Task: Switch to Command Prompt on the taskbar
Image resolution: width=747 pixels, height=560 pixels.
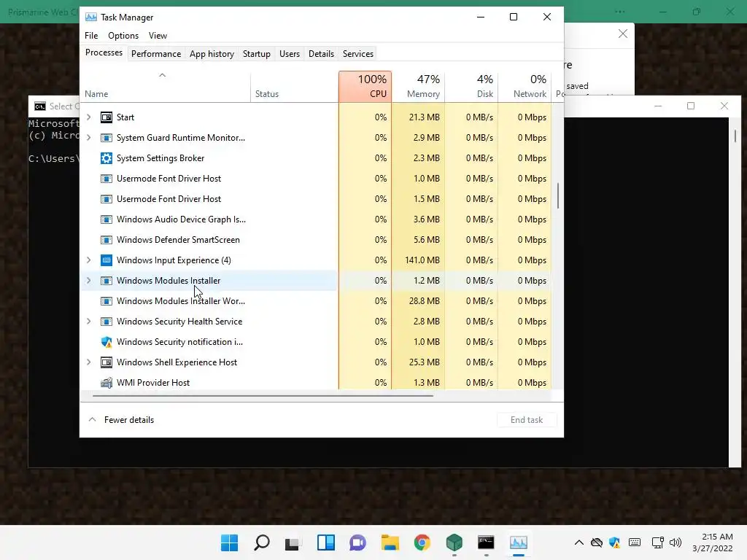Action: point(486,542)
